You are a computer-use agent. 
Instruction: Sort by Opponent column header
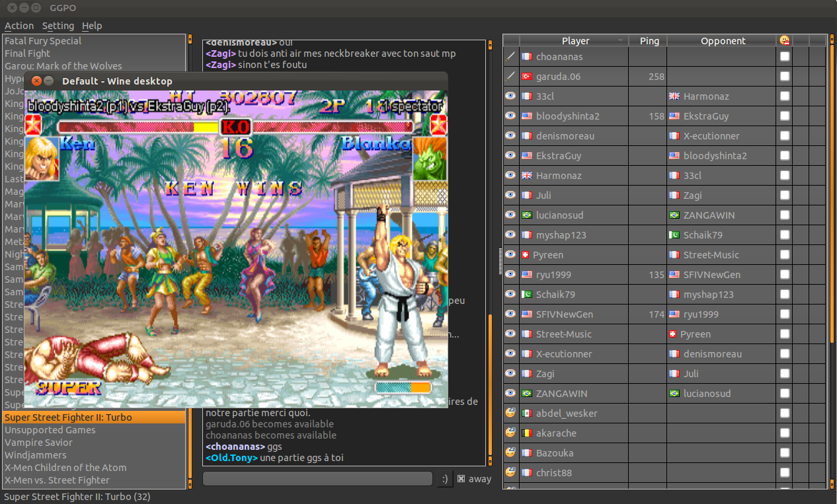(x=723, y=41)
